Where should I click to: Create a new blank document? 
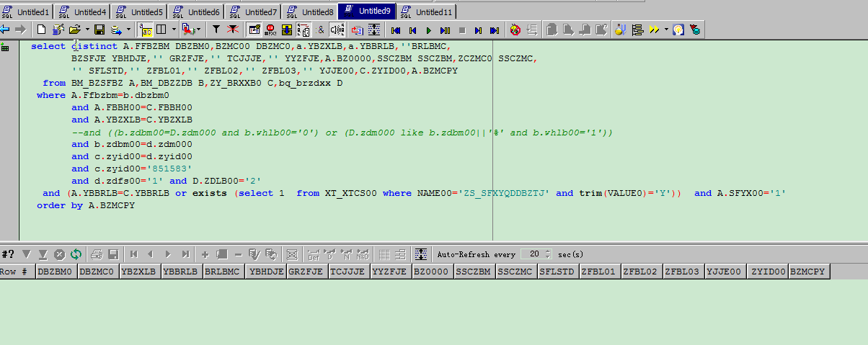[41, 30]
